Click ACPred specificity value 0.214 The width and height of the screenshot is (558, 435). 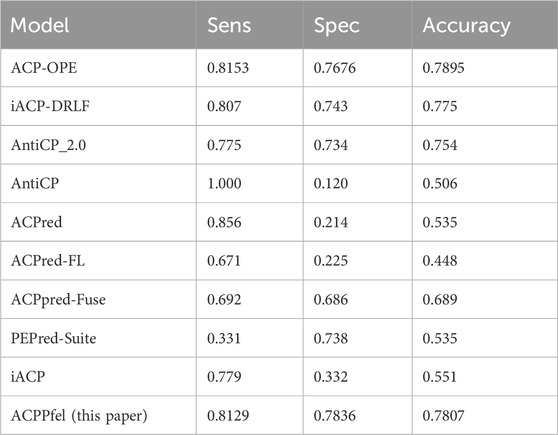pos(331,222)
